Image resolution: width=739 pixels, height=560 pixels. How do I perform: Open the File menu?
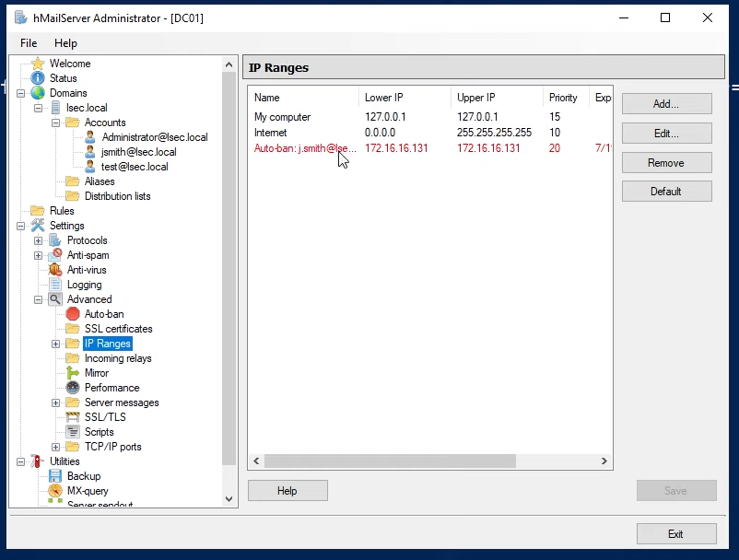click(29, 43)
